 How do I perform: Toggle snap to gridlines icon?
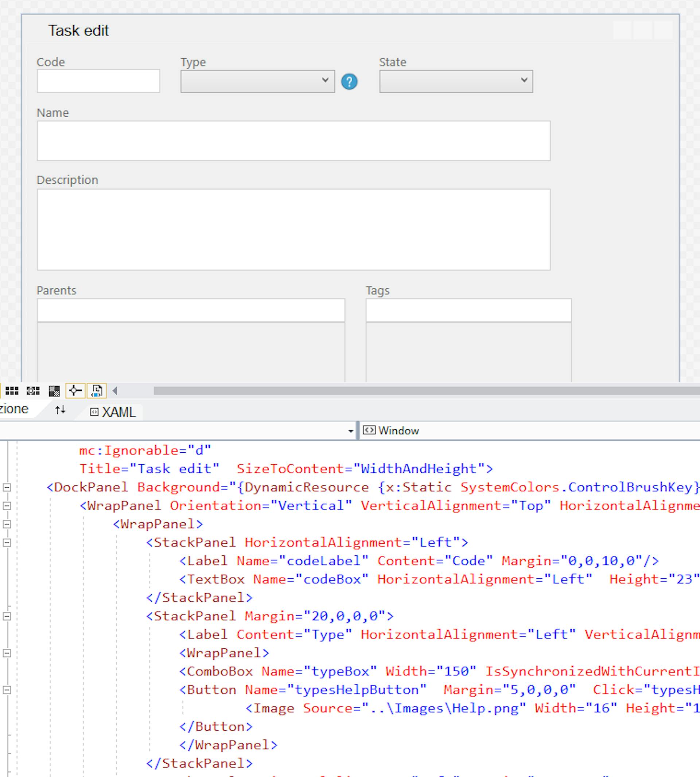(x=33, y=391)
